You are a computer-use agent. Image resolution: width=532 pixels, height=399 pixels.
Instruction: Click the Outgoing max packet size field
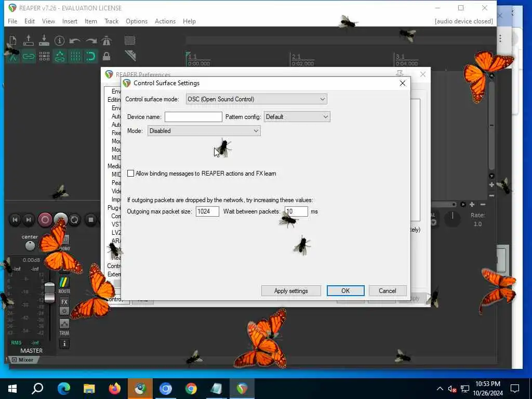point(207,211)
